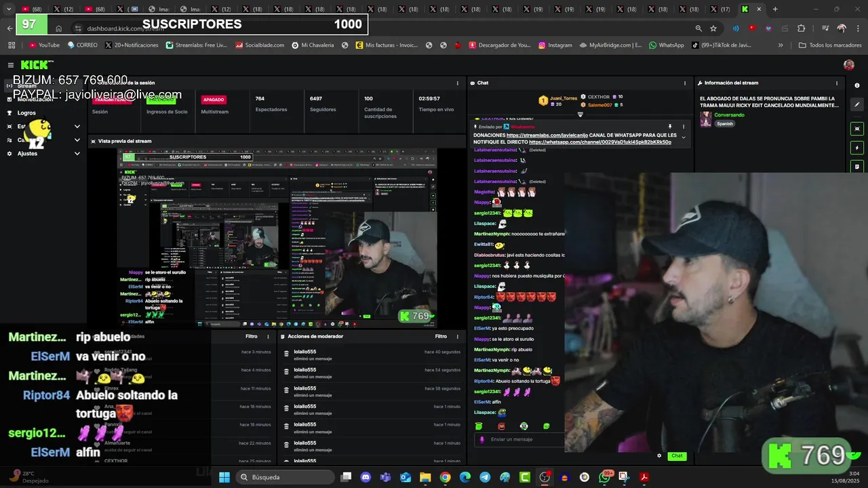Click trash icon for 54 segundos action

[286, 371]
